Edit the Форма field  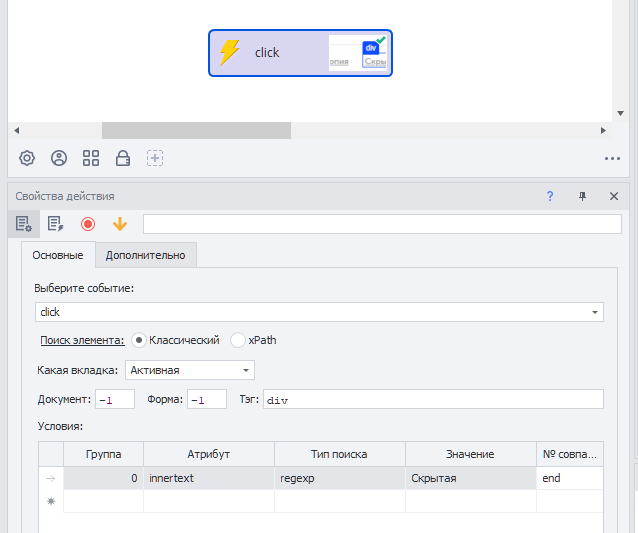(x=207, y=399)
